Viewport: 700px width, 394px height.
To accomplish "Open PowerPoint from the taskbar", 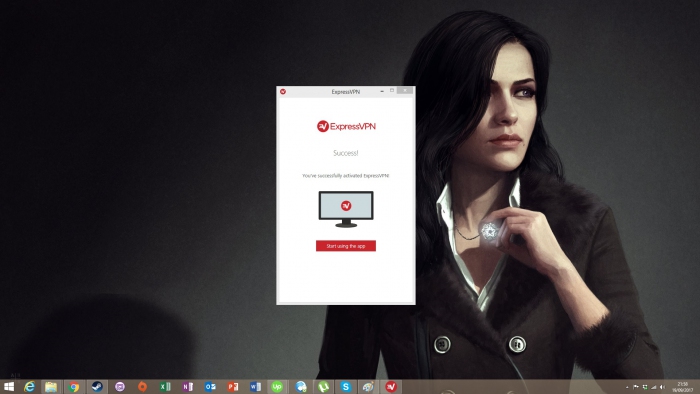I will coord(233,386).
